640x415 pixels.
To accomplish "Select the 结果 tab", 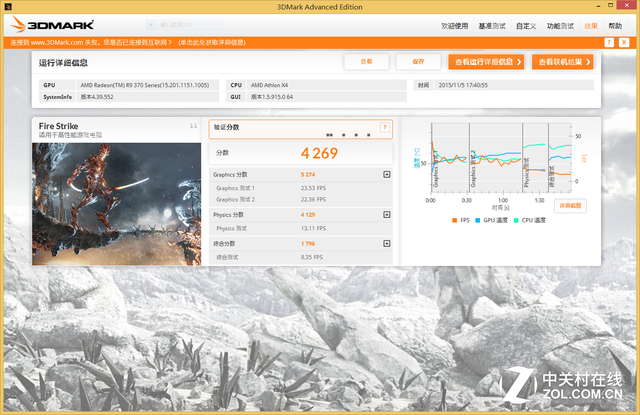I will click(x=590, y=25).
